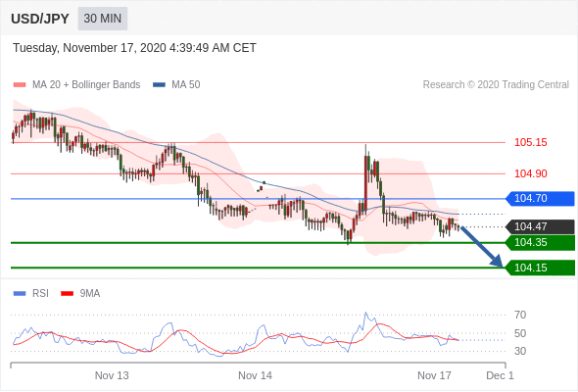Screen dimensions: 578x392
Task: Toggle MA 20 + Bollinger Bands legend label
Action: (x=86, y=85)
